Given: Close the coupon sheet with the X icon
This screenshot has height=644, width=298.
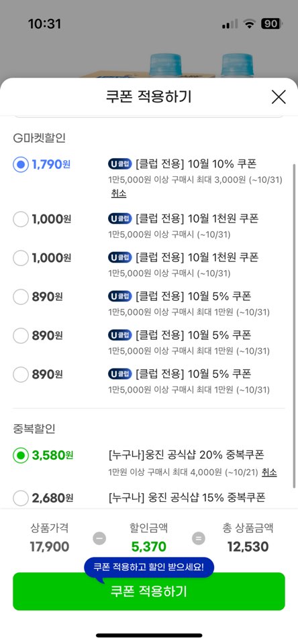Looking at the screenshot, I should (279, 97).
